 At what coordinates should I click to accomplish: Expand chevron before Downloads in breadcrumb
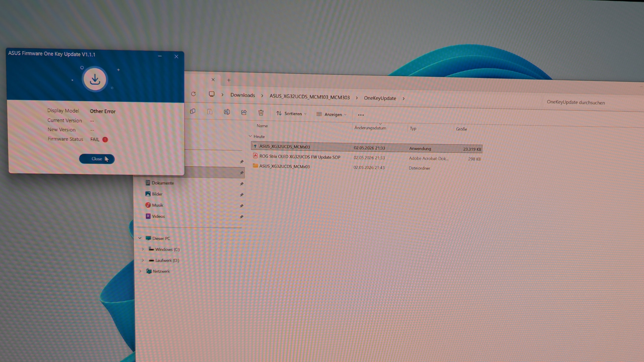coord(222,95)
